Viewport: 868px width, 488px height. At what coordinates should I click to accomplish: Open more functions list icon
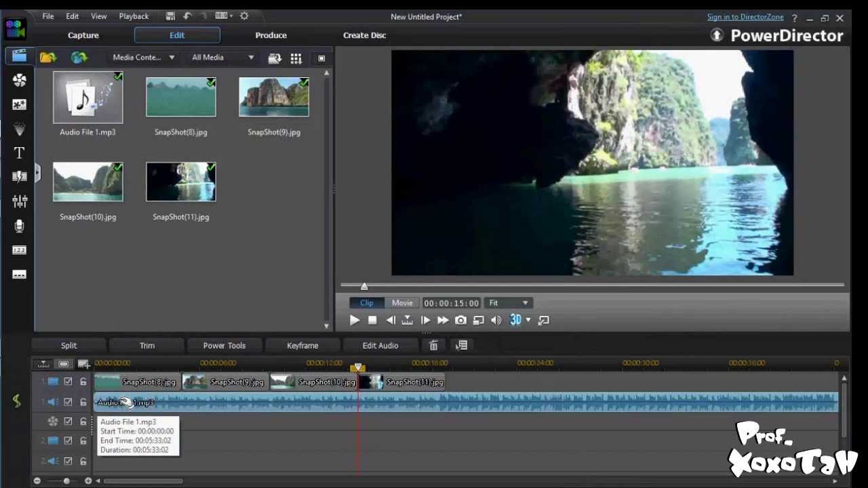click(462, 346)
